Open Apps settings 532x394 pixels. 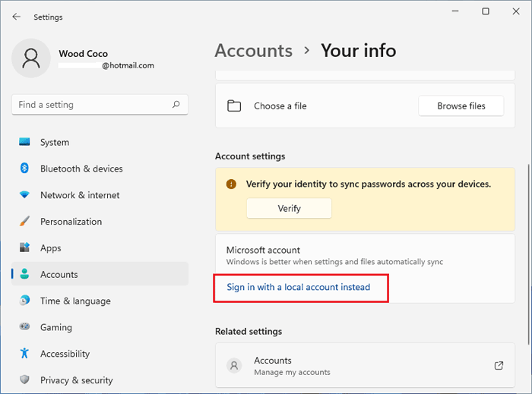[x=100, y=247]
